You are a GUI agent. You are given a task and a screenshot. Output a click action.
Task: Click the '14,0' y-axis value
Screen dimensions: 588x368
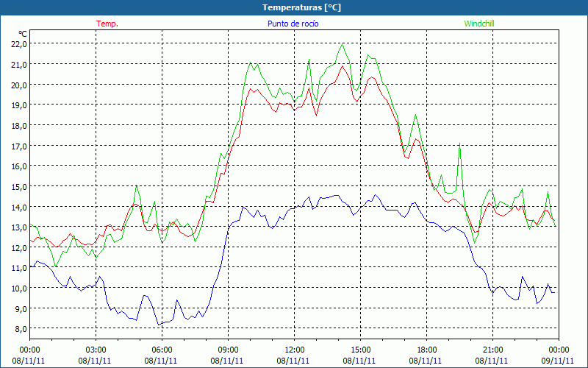click(x=19, y=208)
